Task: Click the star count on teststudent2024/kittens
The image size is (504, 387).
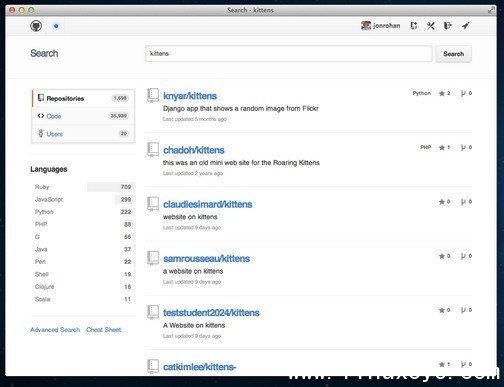Action: [x=445, y=310]
